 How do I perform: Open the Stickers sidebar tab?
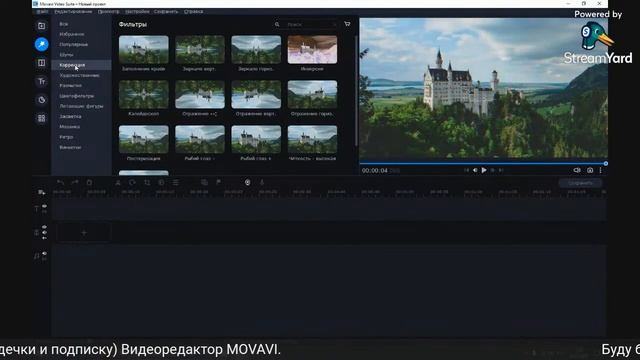point(41,100)
